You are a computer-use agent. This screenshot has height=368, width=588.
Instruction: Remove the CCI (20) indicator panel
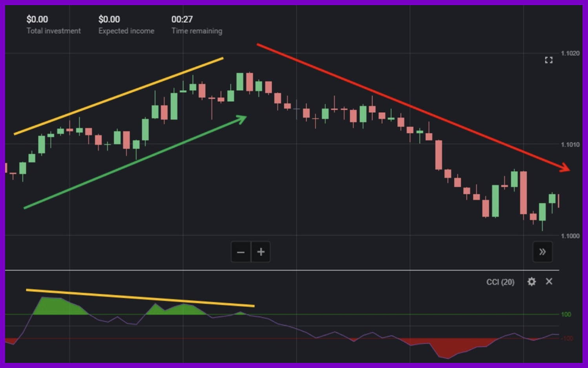[x=549, y=281]
